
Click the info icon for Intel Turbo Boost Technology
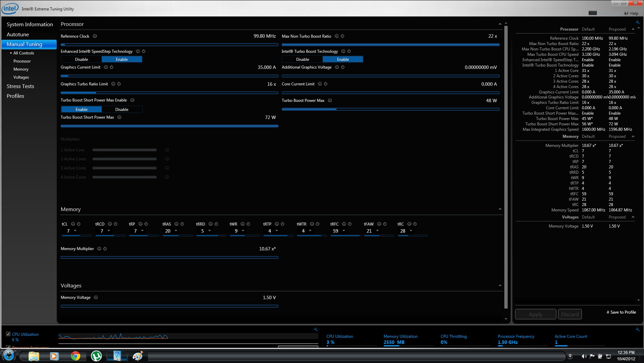[x=343, y=51]
